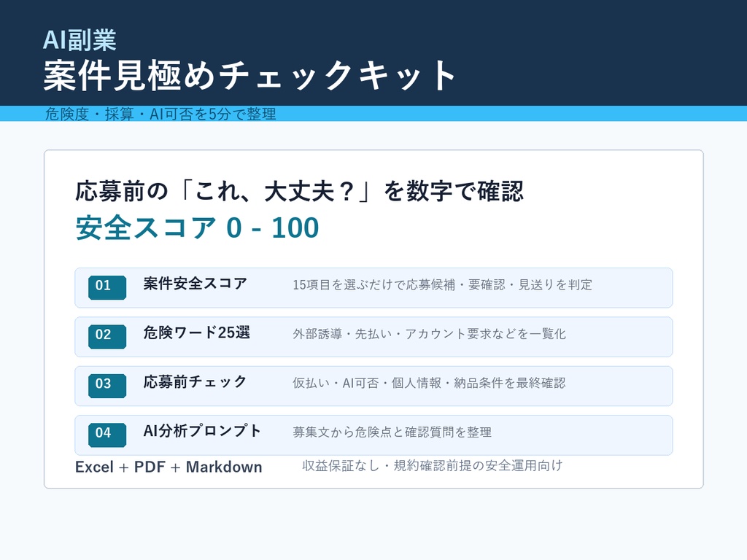
Task: Click the 15項目を選ぶだけで description text
Action: tap(443, 285)
